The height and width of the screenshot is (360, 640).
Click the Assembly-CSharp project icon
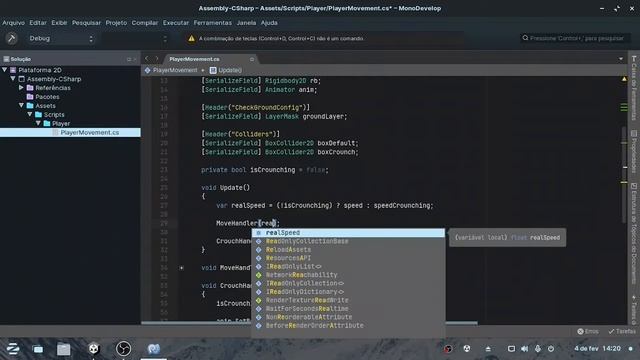coord(22,79)
